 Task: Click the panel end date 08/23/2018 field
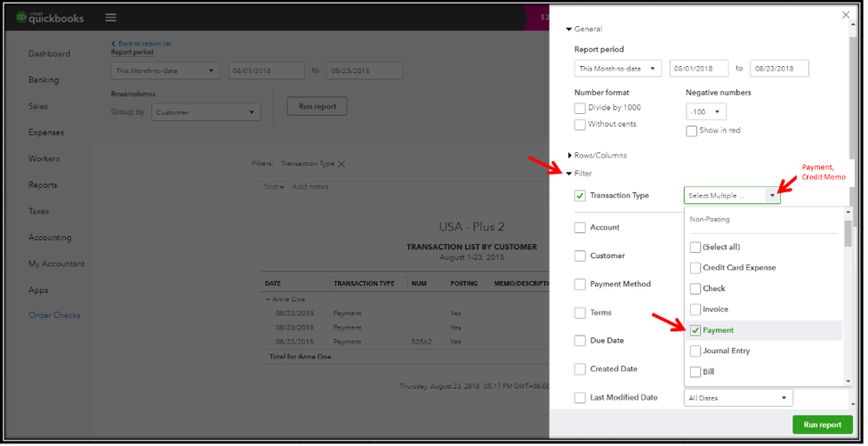point(779,69)
